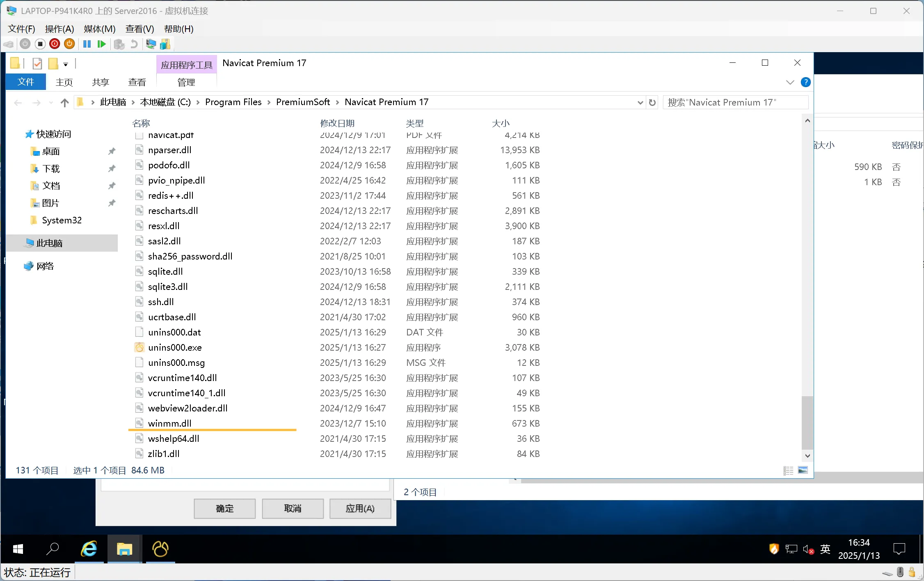Click the VM checkpoint icon
The height and width of the screenshot is (581, 924).
pos(119,44)
